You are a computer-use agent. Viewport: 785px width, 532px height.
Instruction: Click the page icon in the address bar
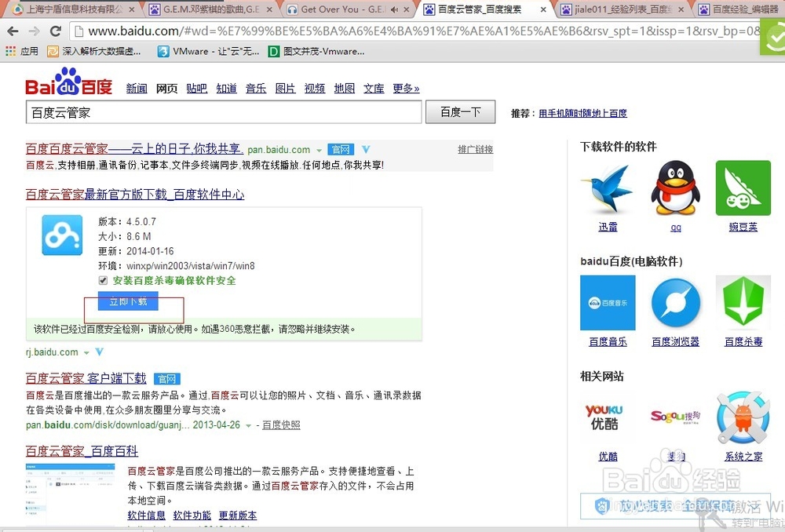pos(78,31)
